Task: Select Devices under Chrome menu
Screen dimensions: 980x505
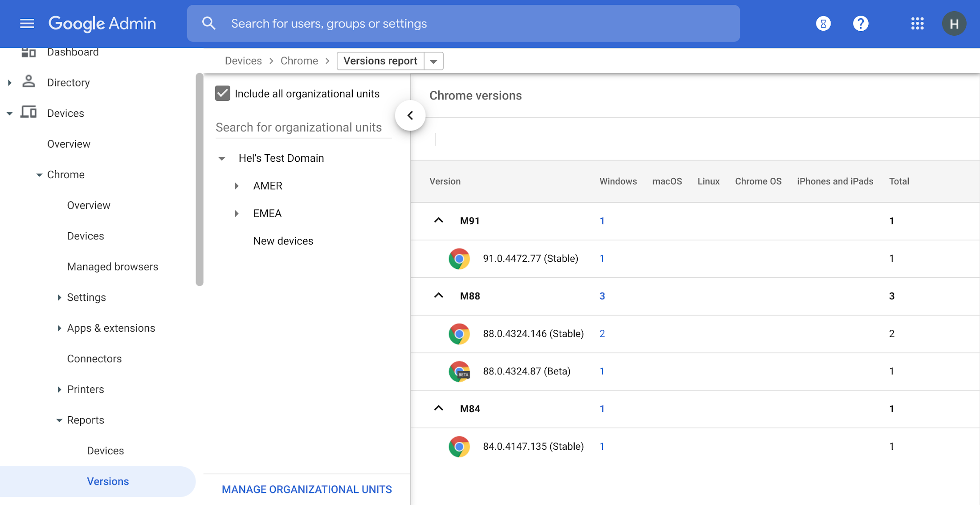Action: pos(85,236)
